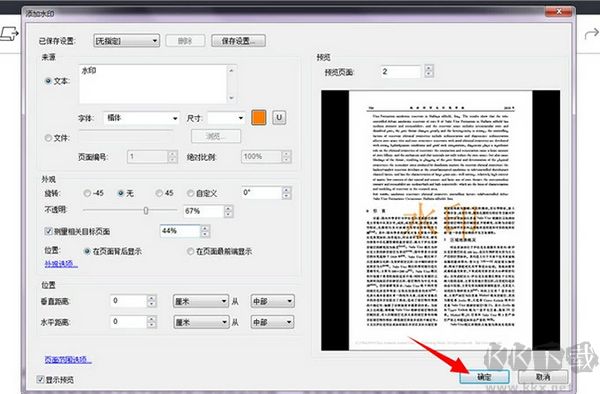Click the 保存设置 save settings button
The image size is (600, 394).
(x=238, y=41)
